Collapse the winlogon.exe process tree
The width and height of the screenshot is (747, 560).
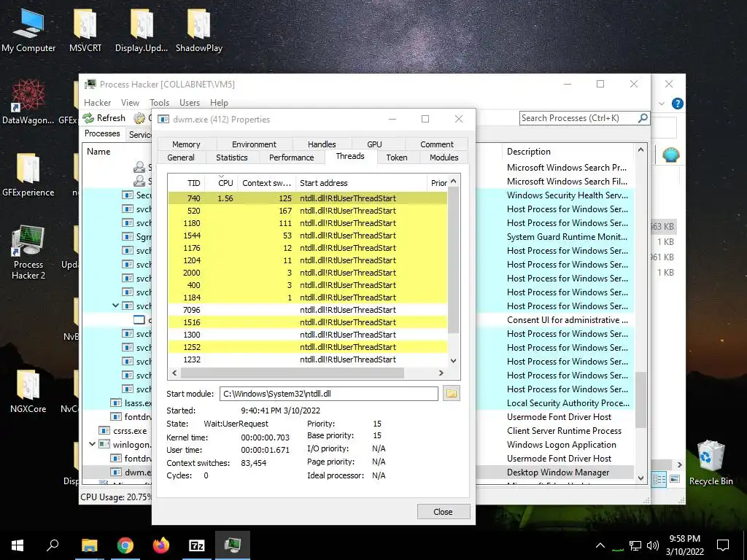click(92, 444)
